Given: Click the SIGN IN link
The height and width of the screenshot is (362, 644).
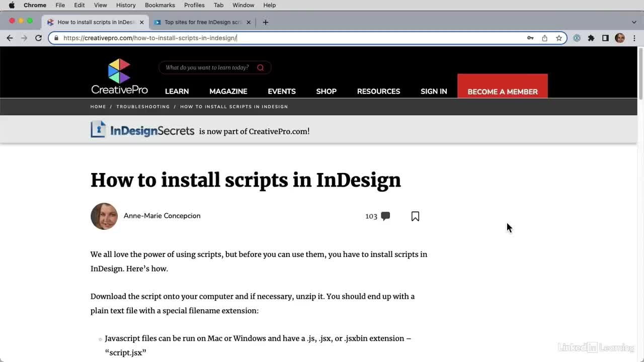Looking at the screenshot, I should click(434, 92).
